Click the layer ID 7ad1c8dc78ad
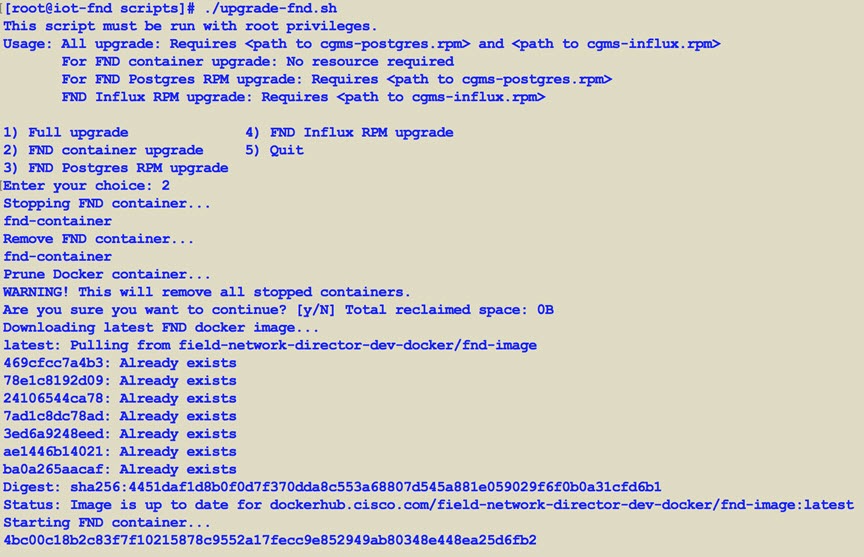Screen dimensions: 864x557 click(x=53, y=416)
